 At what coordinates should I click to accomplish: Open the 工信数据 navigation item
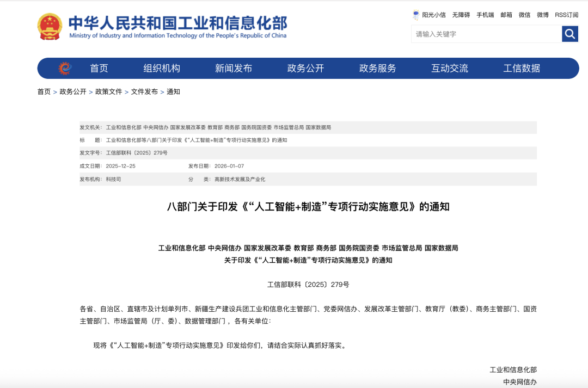522,68
